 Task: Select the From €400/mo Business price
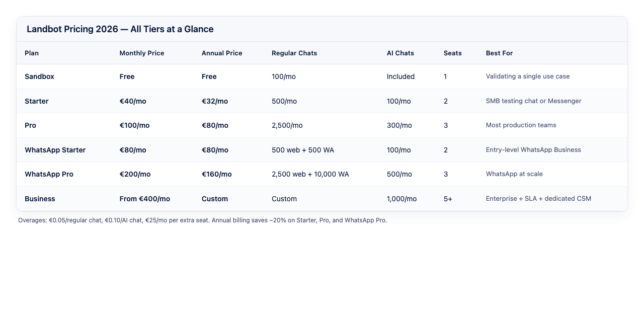pos(145,199)
